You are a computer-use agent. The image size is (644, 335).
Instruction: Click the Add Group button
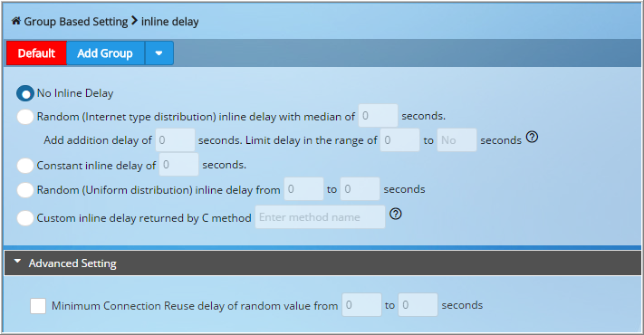(105, 53)
